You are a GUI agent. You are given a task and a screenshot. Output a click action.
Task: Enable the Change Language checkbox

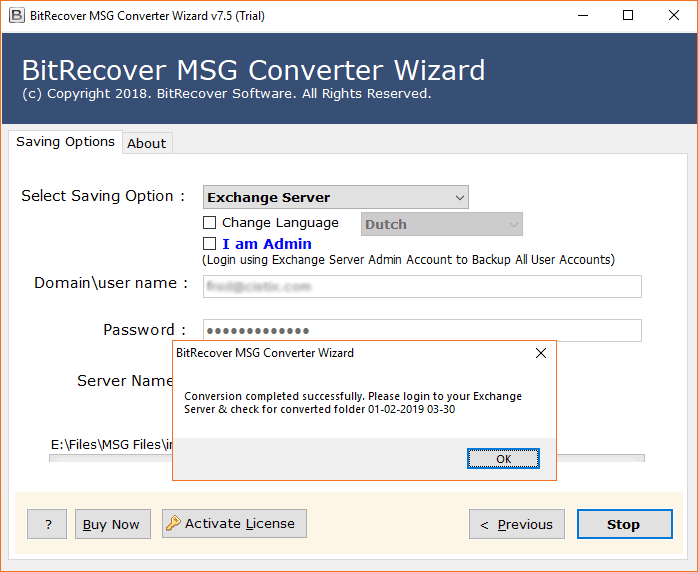pos(210,223)
